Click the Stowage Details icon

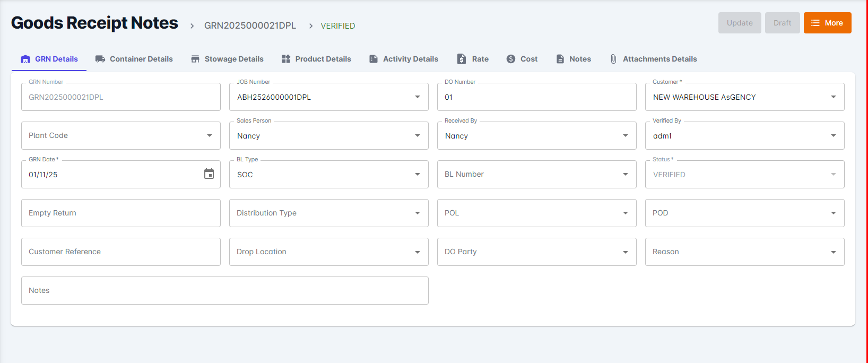click(x=195, y=59)
